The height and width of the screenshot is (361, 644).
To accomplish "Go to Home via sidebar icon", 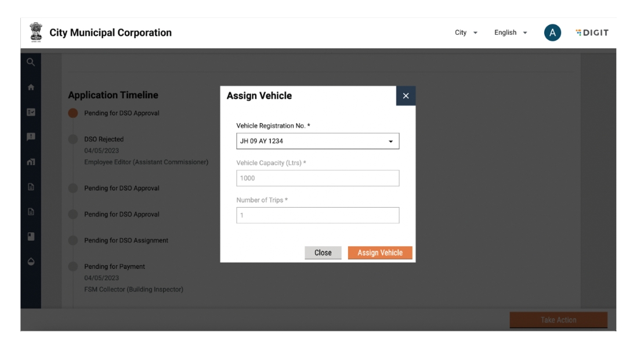I will pos(31,87).
